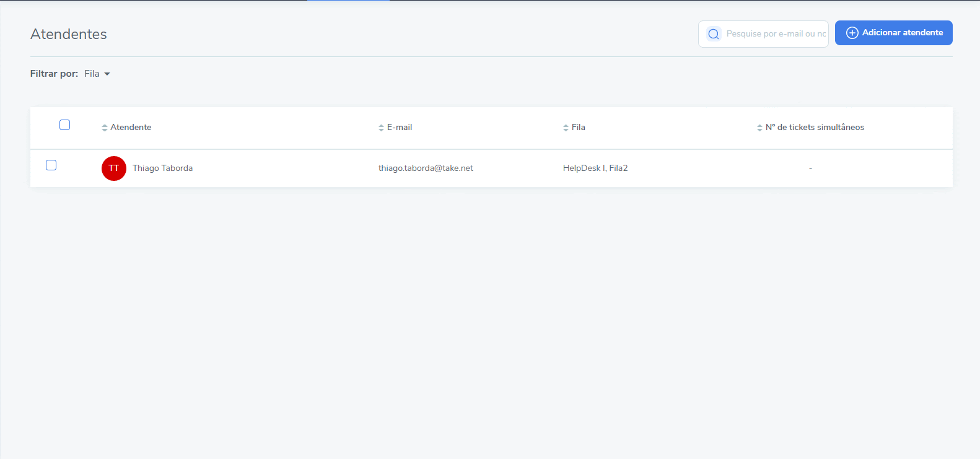Click the E-mail column header label
Image resolution: width=980 pixels, height=459 pixels.
pos(400,128)
